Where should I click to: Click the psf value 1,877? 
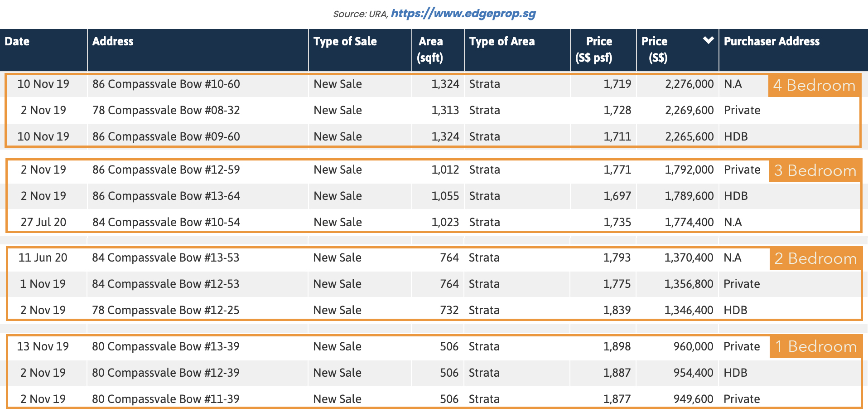pos(617,399)
